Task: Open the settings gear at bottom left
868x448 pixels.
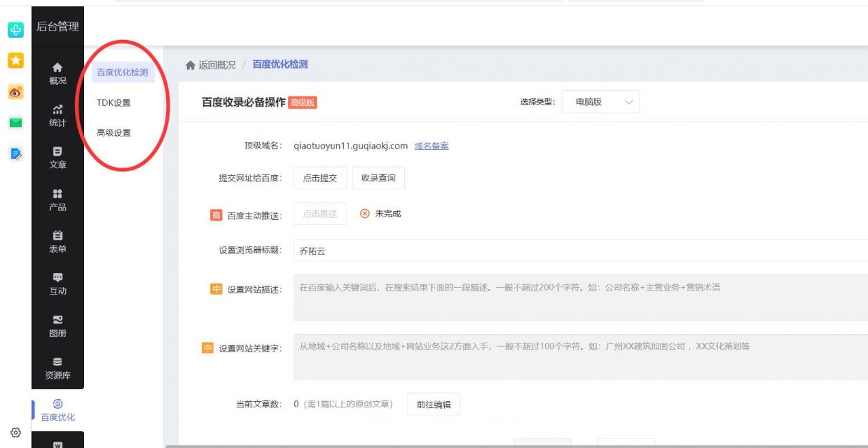Action: click(x=15, y=432)
